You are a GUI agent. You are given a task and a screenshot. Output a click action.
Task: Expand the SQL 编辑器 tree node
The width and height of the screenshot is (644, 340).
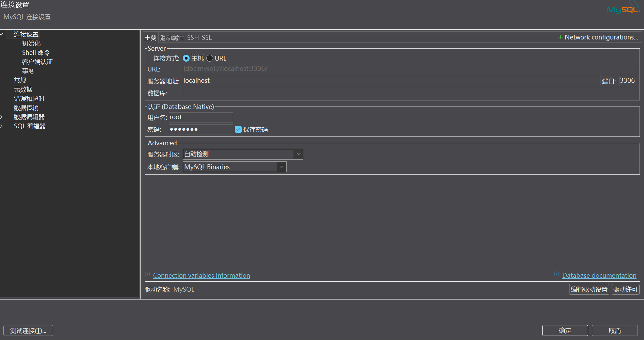[2, 126]
